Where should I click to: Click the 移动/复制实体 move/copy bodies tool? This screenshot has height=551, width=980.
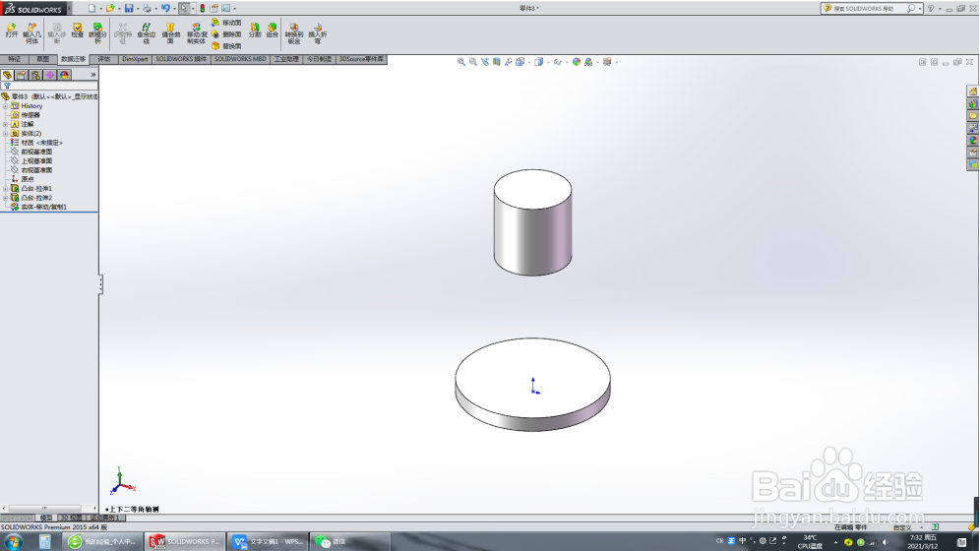click(x=196, y=33)
